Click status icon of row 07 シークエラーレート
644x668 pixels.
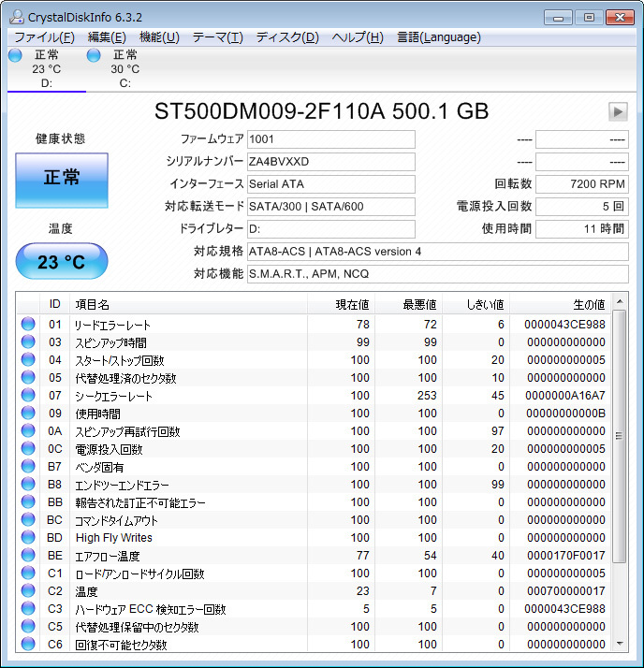28,395
